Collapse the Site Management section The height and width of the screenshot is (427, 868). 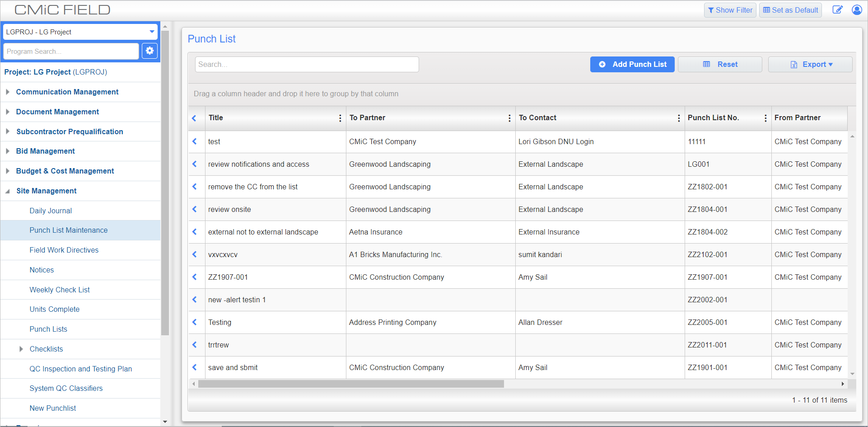coord(8,191)
